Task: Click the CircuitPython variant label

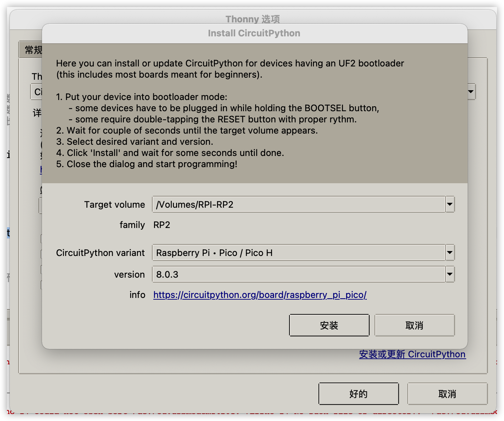Action: (x=100, y=253)
